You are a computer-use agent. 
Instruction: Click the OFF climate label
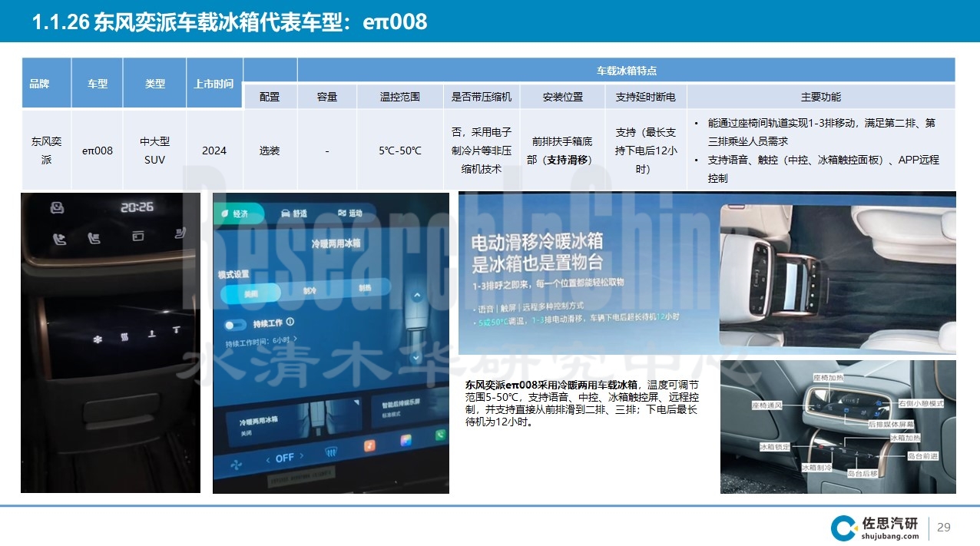click(x=284, y=458)
